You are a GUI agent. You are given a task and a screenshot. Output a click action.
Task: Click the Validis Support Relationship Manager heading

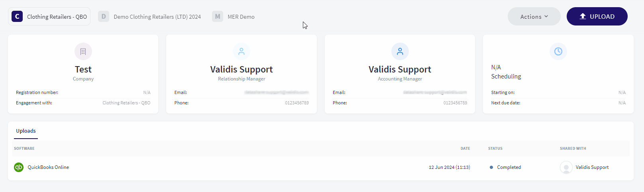[x=241, y=69]
